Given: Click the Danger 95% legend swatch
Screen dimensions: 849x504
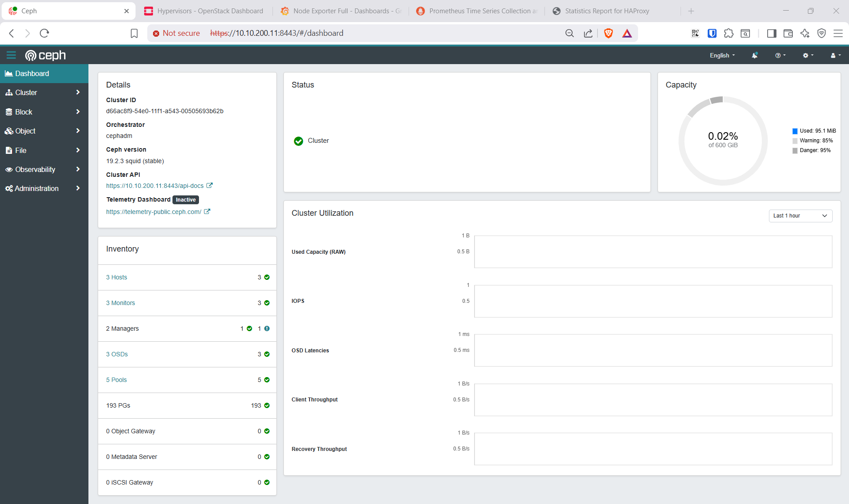Looking at the screenshot, I should (x=795, y=150).
